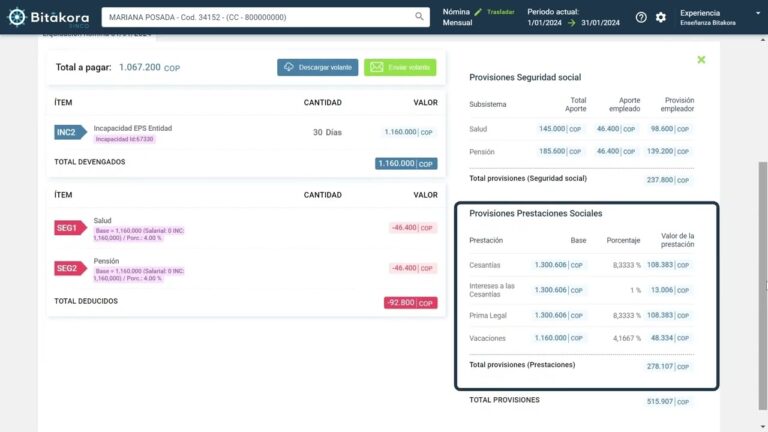This screenshot has width=768, height=432.
Task: Click the employee search input field
Action: [265, 17]
